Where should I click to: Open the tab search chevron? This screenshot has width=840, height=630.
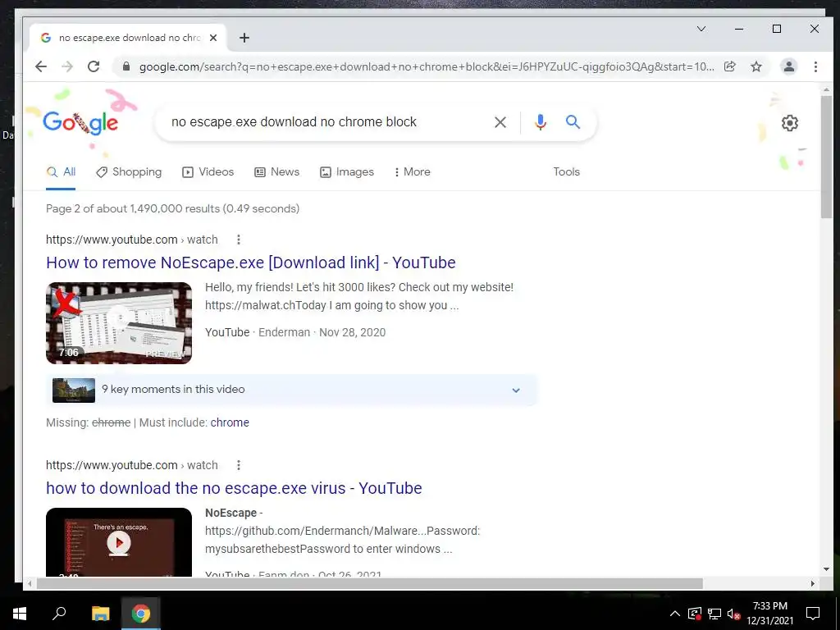701,29
